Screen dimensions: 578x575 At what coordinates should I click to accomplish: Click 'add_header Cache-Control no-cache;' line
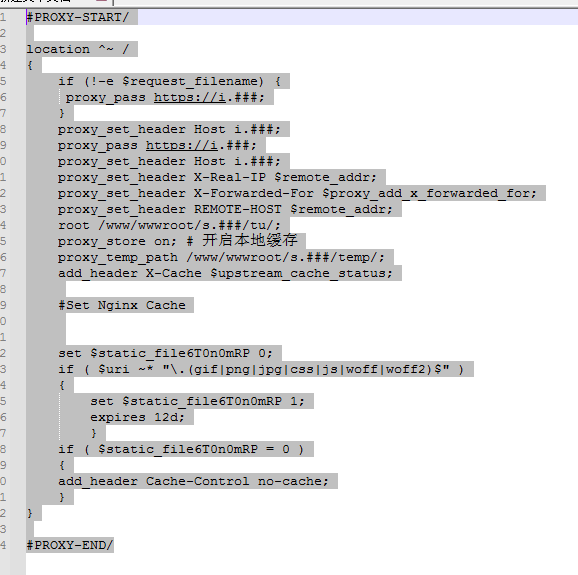click(x=193, y=481)
